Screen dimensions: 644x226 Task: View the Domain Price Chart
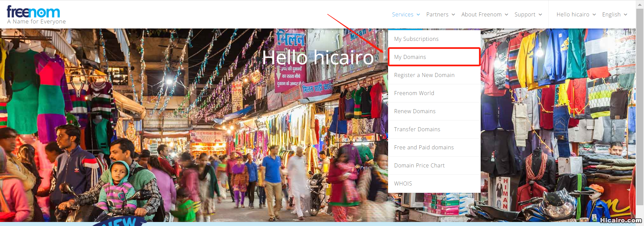click(419, 165)
